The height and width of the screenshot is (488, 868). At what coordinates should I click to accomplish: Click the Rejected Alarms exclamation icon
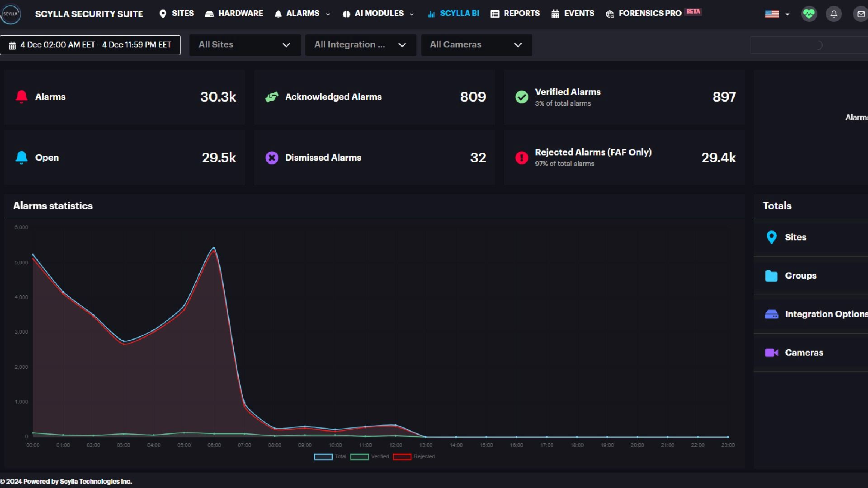[522, 158]
